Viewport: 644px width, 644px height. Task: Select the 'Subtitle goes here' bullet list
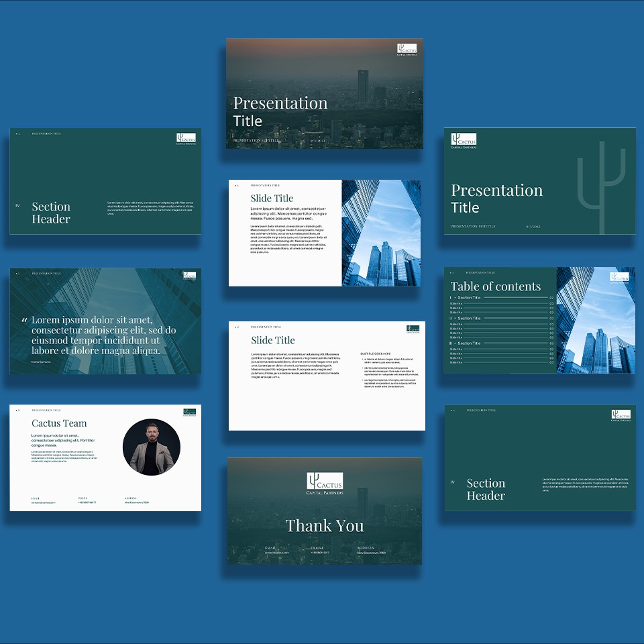pyautogui.click(x=386, y=372)
